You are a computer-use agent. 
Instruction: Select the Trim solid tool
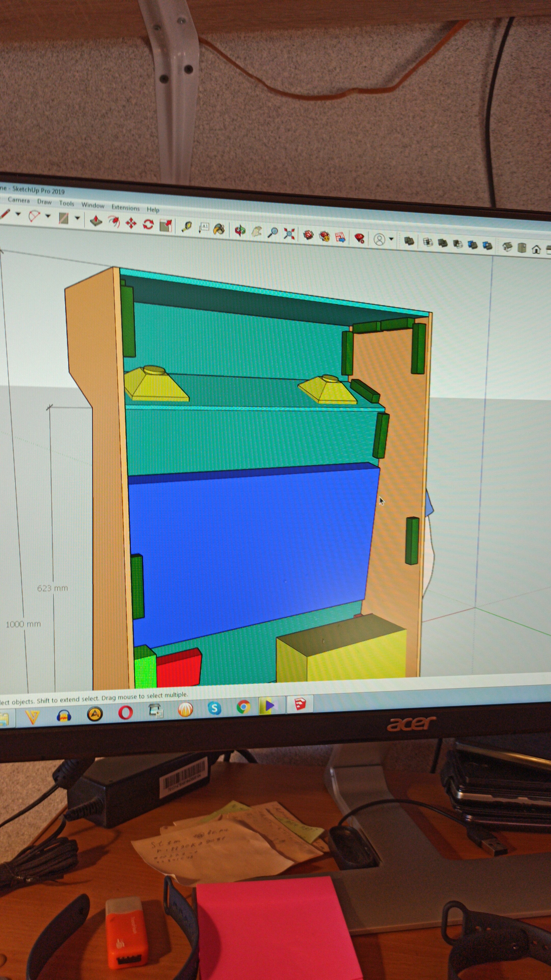473,245
